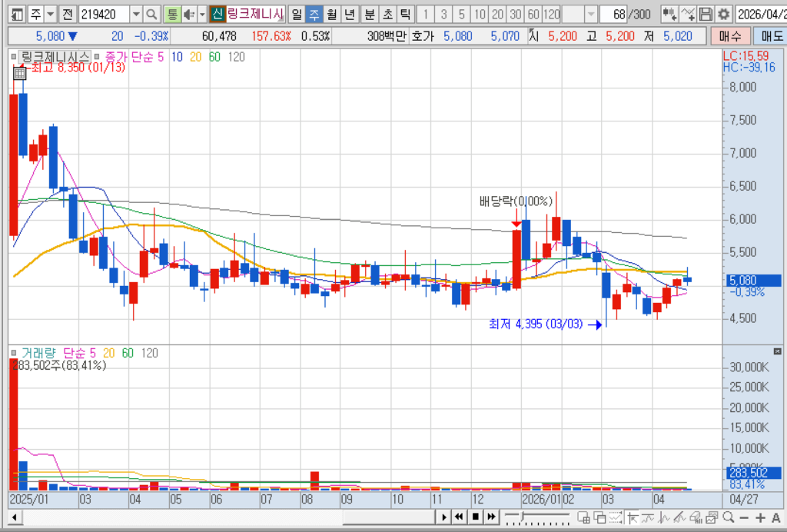The width and height of the screenshot is (787, 532).
Task: Open the 주 market type dropdown arrow
Action: pyautogui.click(x=50, y=14)
